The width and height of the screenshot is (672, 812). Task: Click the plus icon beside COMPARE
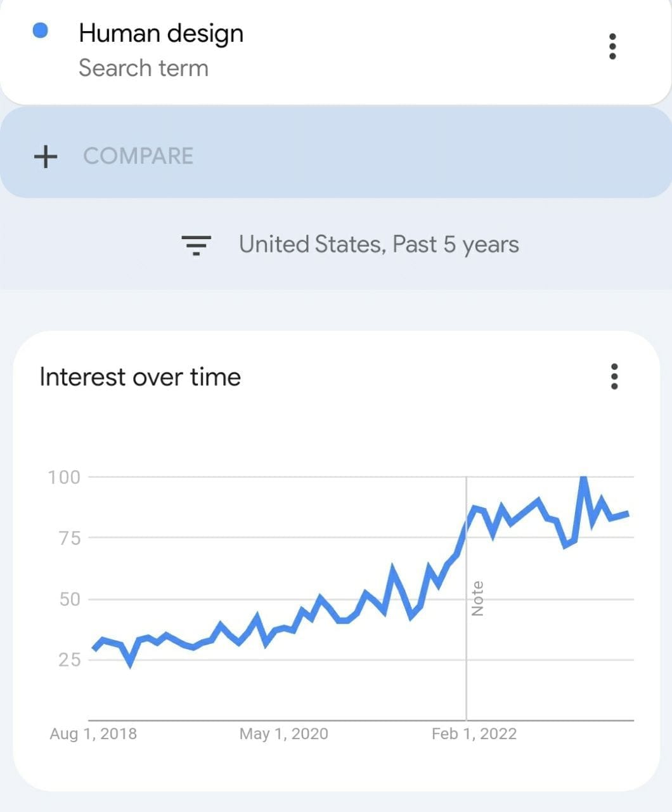coord(46,156)
